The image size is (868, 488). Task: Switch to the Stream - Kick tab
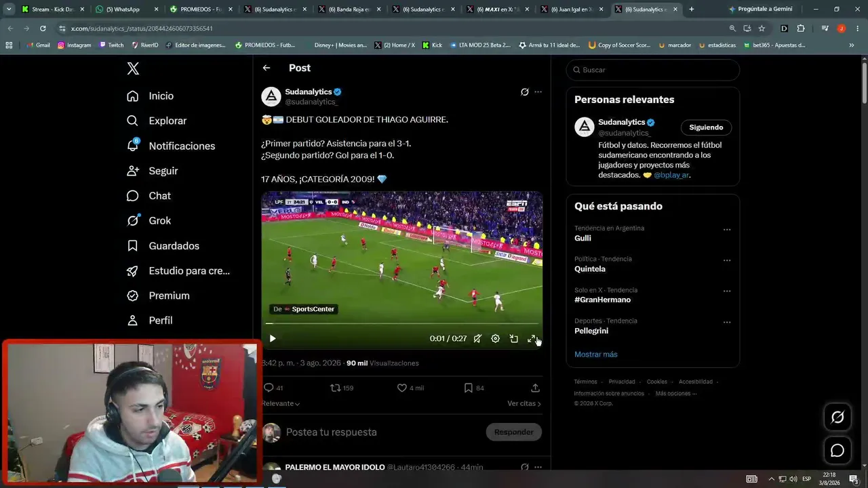[x=54, y=9]
